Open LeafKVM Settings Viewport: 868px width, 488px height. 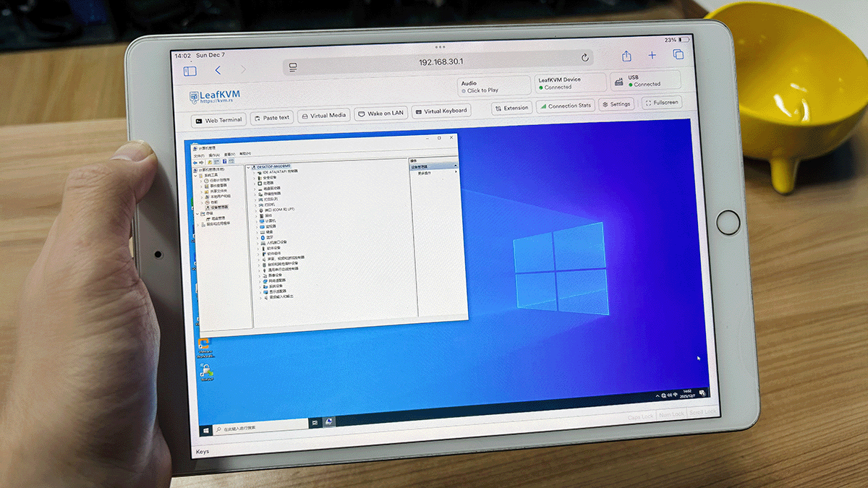[616, 104]
